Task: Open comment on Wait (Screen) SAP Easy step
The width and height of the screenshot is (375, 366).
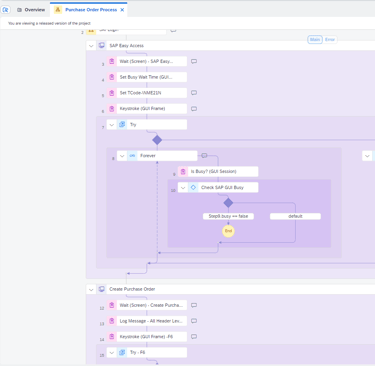Action: [194, 61]
